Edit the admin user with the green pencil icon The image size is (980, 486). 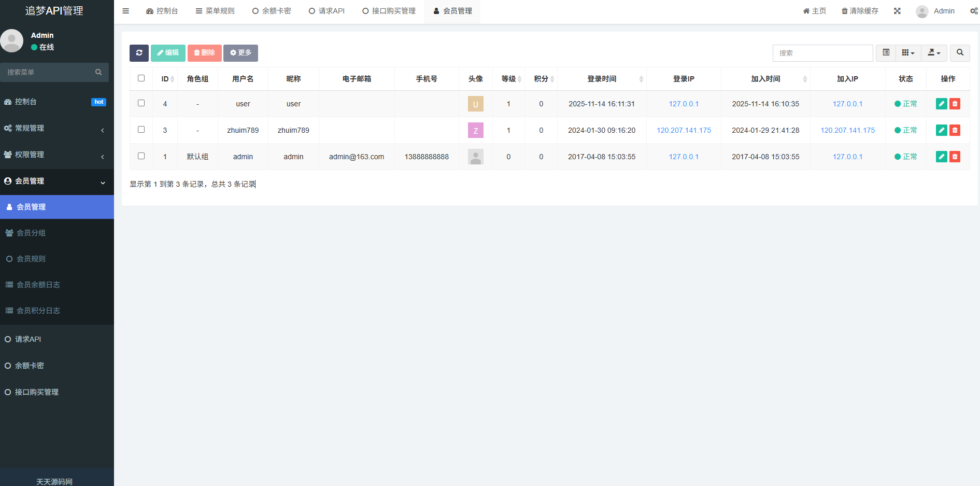[x=941, y=156]
